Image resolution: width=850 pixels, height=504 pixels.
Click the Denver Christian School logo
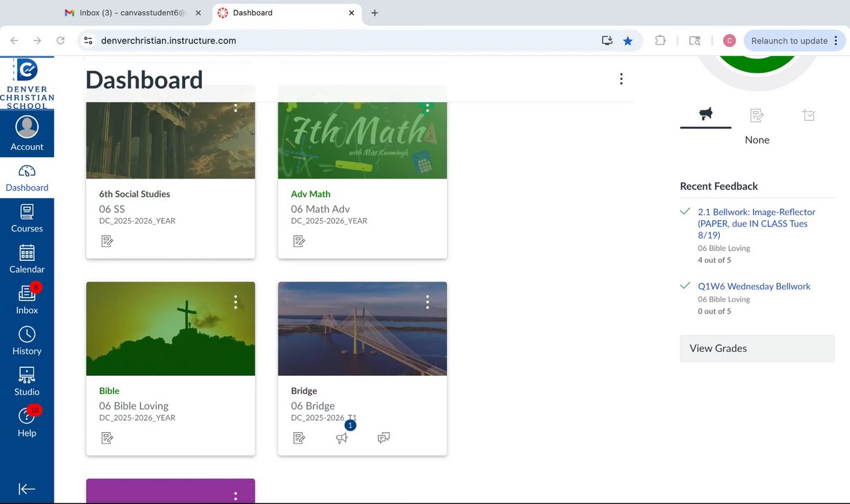pyautogui.click(x=27, y=83)
